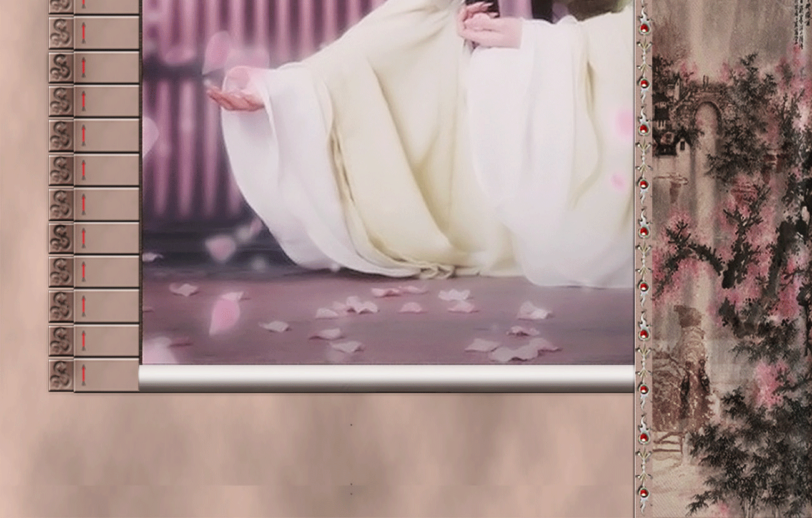
Task: Click the large pink petal on floor
Action: tap(224, 316)
